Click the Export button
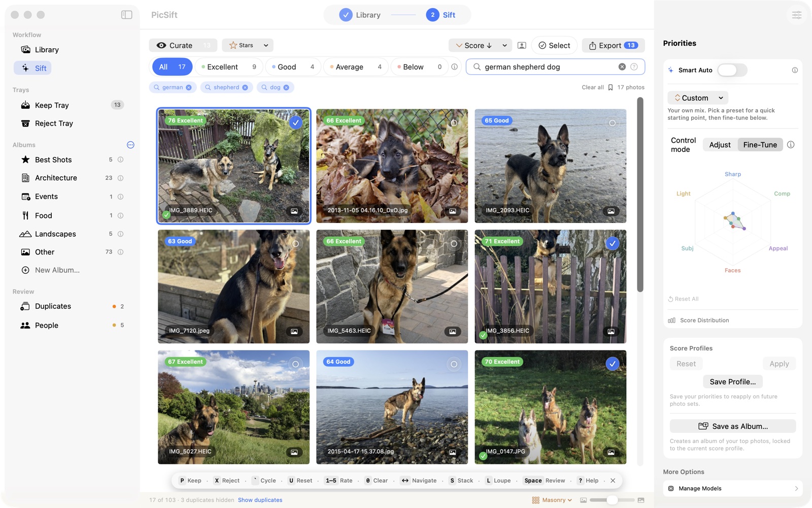812x508 pixels. point(613,45)
